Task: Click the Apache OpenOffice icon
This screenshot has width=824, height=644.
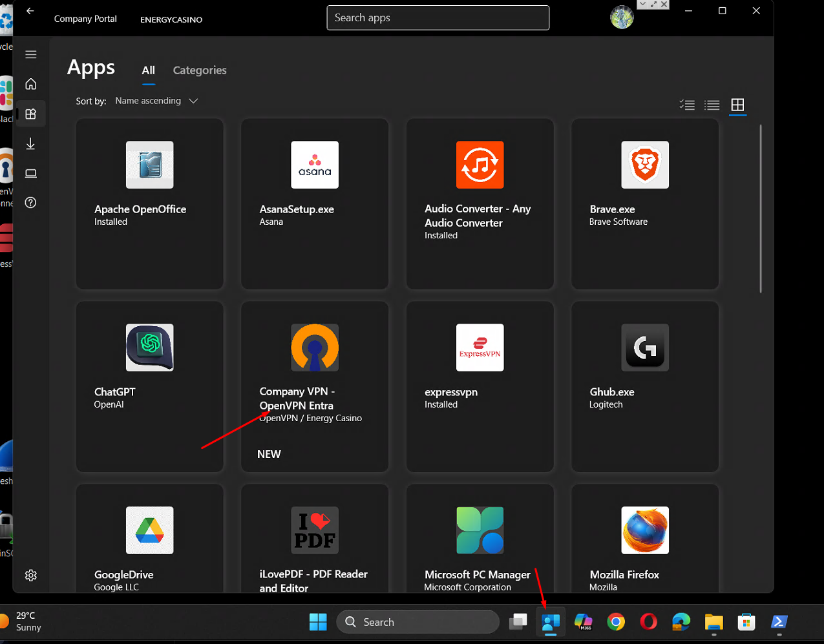Action: [149, 165]
